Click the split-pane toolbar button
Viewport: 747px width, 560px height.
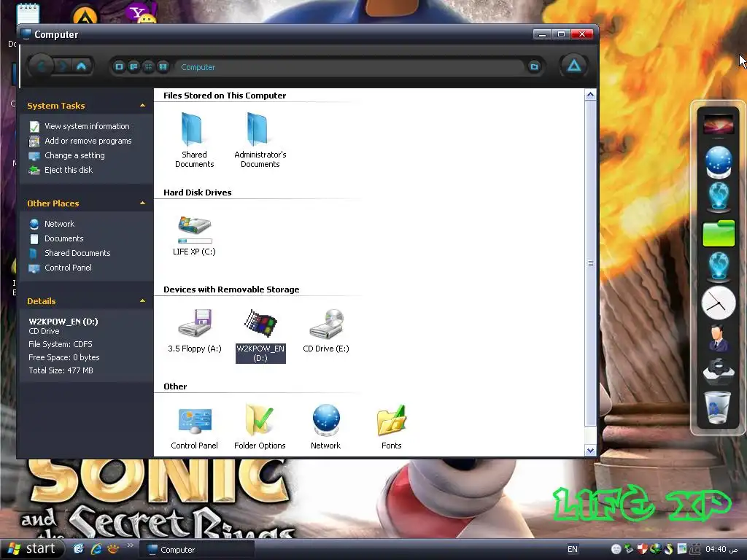[x=134, y=66]
